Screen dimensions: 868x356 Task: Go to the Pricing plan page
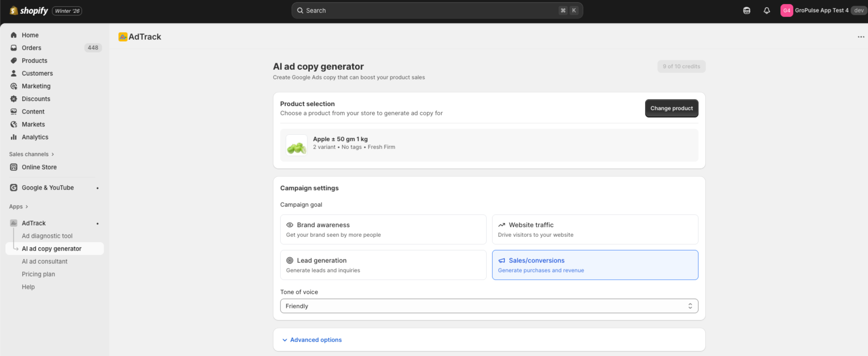click(38, 274)
